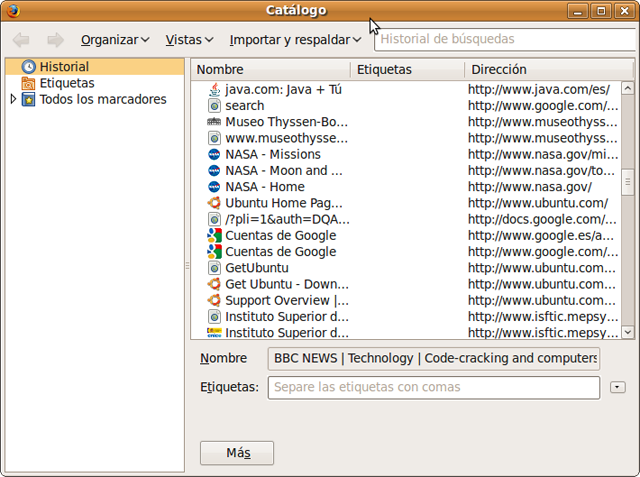Screen dimensions: 640x477
Task: Click the Todos los marcadores star icon
Action: tap(28, 99)
